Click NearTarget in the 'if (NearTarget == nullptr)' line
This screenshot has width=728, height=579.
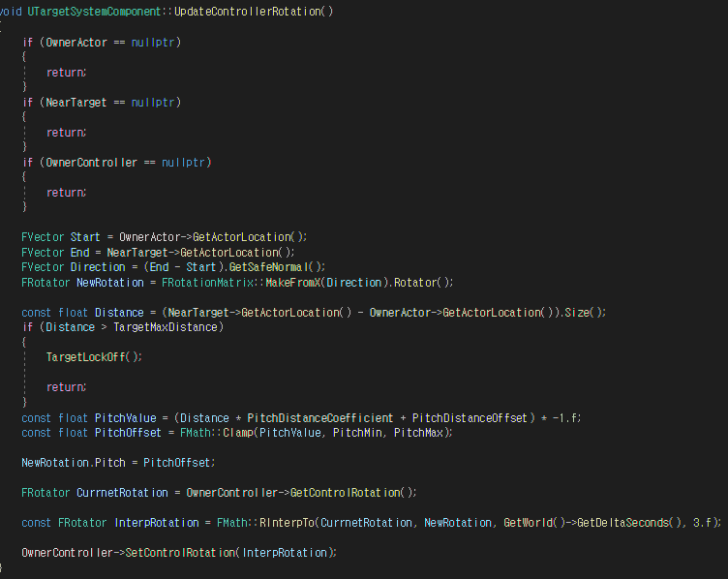pyautogui.click(x=76, y=103)
